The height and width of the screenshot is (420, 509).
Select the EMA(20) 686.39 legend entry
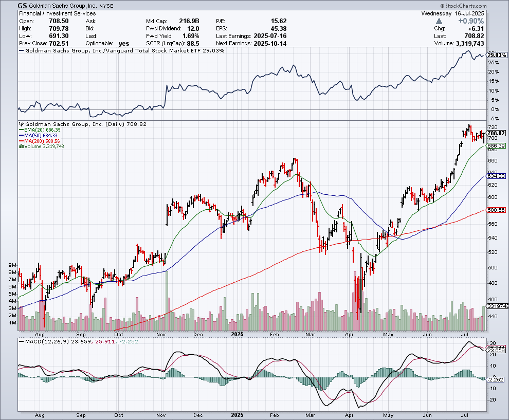(x=40, y=130)
